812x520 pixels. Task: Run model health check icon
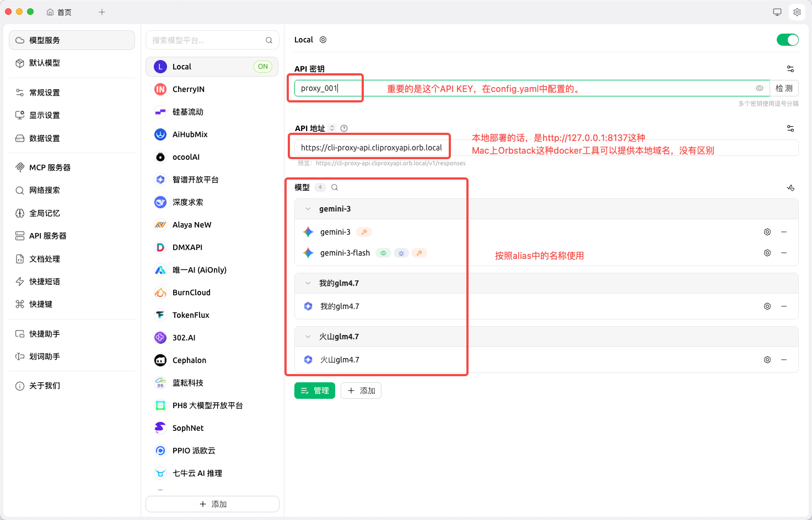(791, 188)
